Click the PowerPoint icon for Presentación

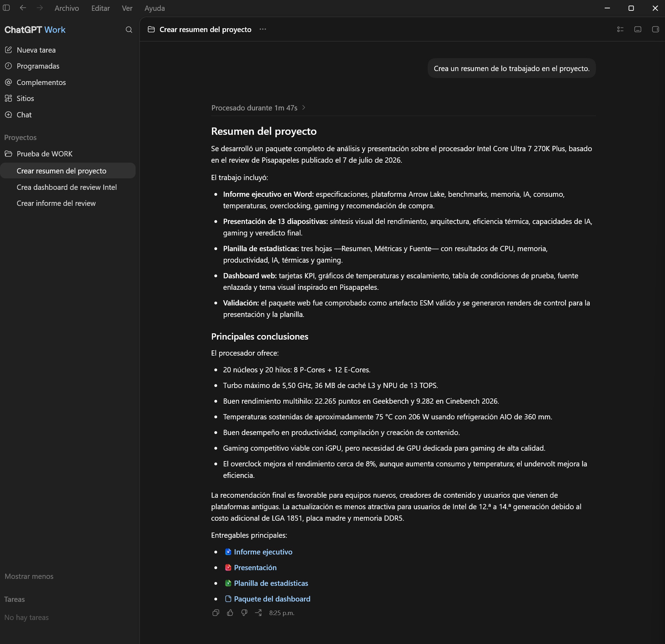tap(228, 567)
